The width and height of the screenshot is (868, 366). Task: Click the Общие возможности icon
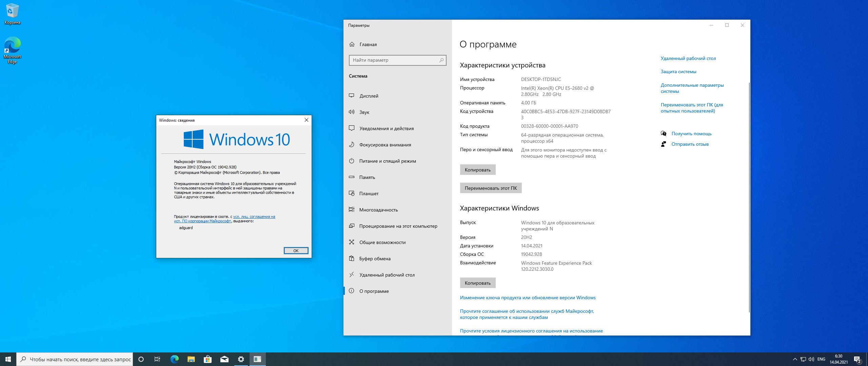click(x=352, y=242)
